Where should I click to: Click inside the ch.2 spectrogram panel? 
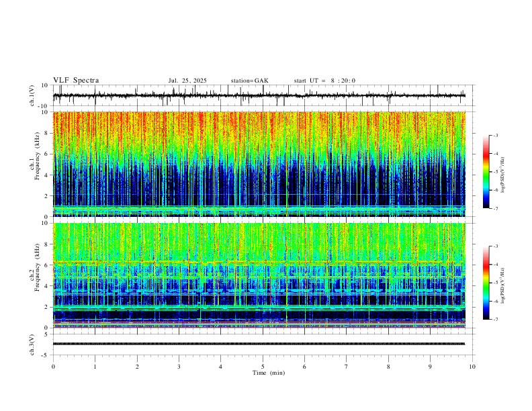259,275
